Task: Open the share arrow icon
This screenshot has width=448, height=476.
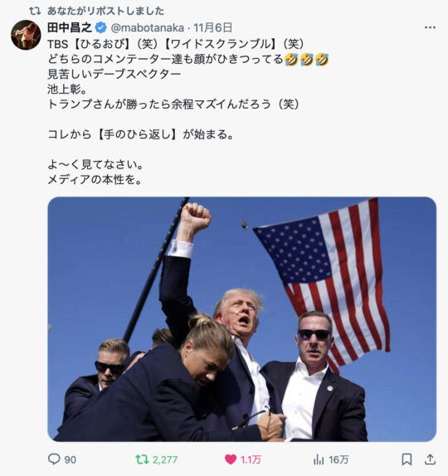Action: coord(430,459)
